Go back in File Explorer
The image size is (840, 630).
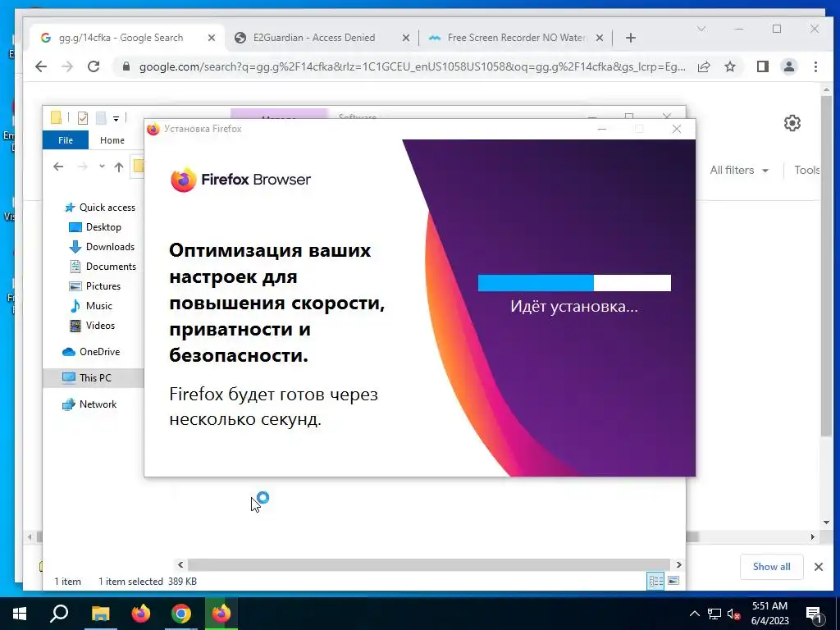tap(58, 167)
